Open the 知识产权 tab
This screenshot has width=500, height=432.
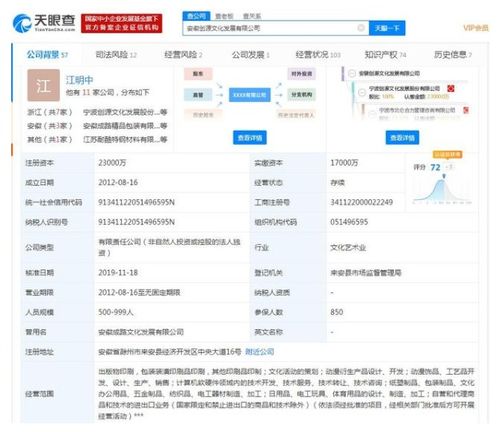point(385,55)
